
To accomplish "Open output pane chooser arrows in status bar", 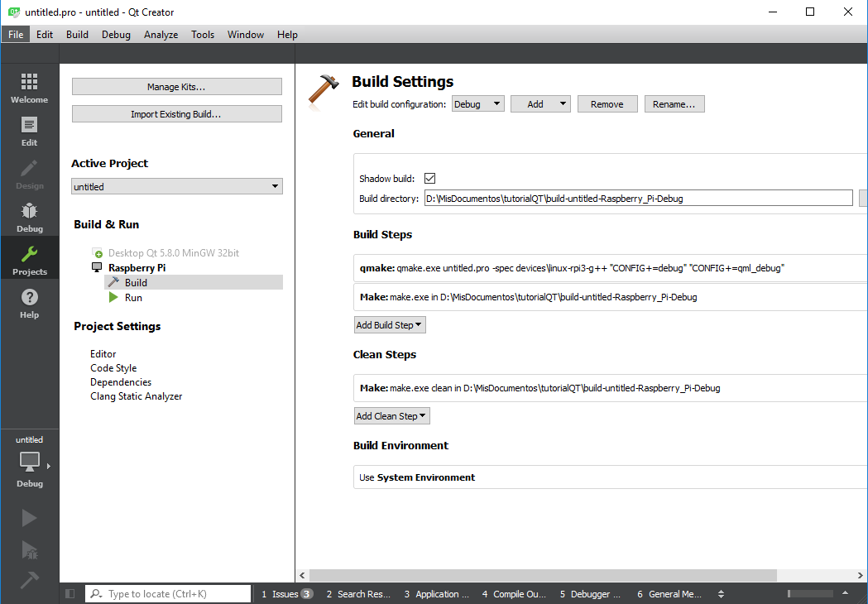I will 721,593.
